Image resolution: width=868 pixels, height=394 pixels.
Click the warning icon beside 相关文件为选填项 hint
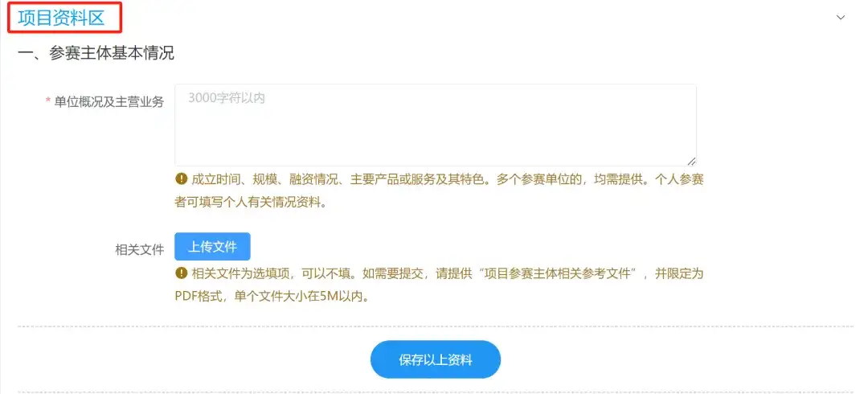[x=181, y=273]
